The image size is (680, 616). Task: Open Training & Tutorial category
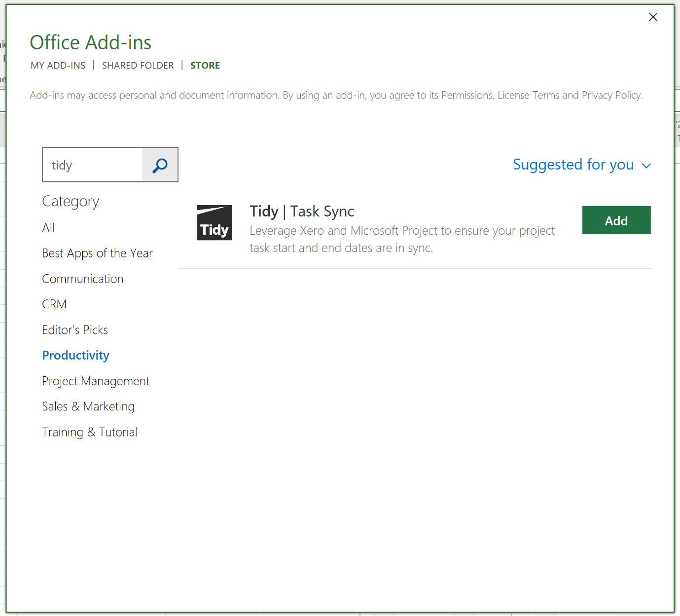[90, 433]
